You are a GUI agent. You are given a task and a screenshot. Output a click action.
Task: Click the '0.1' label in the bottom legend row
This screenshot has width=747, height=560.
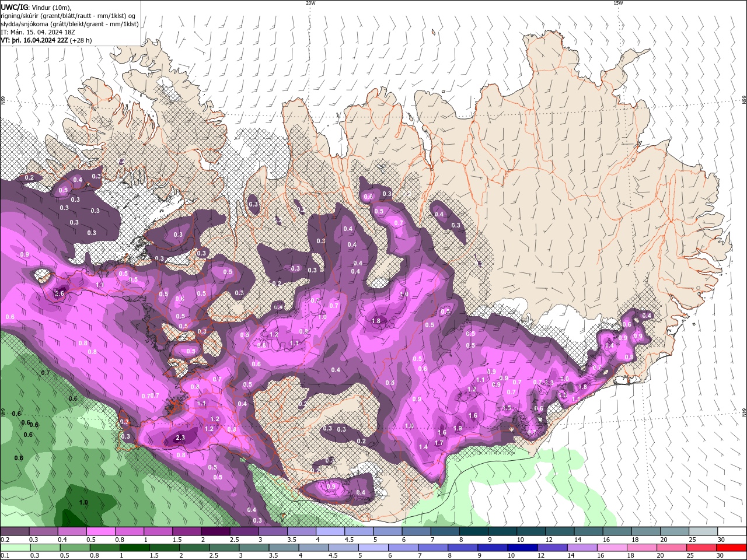point(6,556)
